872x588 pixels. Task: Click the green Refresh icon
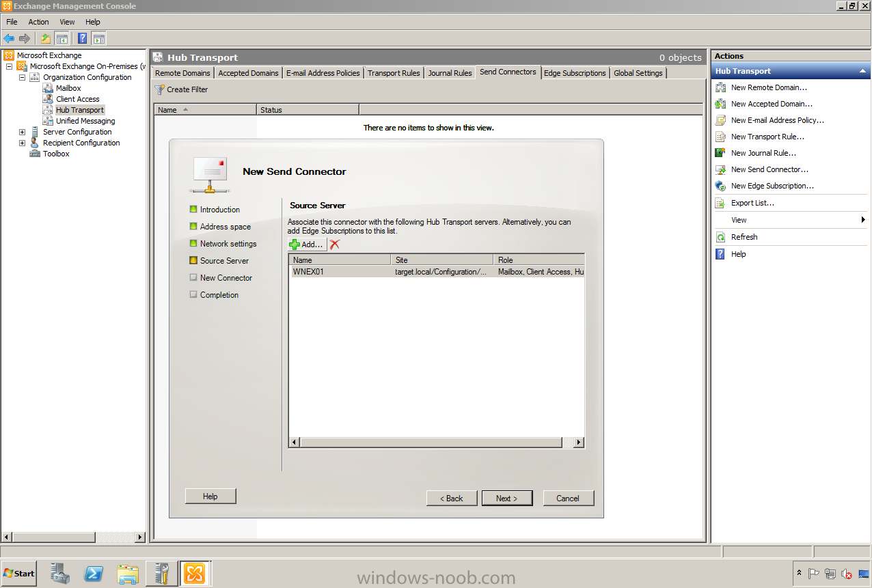(x=720, y=237)
